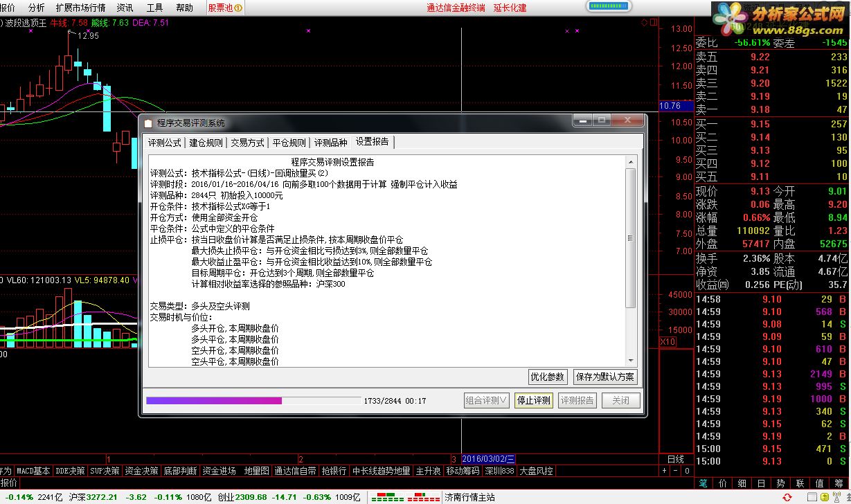
Task: Select the SUP决策 indicator tab
Action: [x=105, y=471]
